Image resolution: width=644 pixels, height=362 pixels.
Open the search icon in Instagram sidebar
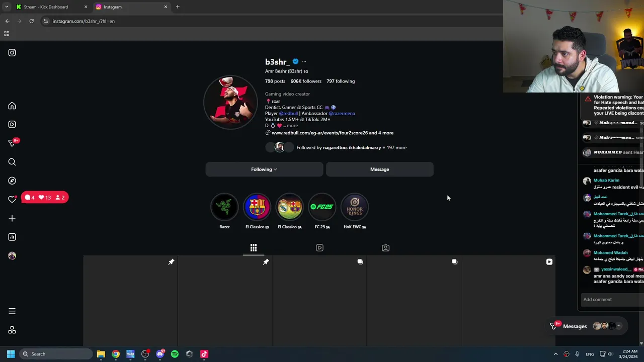12,162
